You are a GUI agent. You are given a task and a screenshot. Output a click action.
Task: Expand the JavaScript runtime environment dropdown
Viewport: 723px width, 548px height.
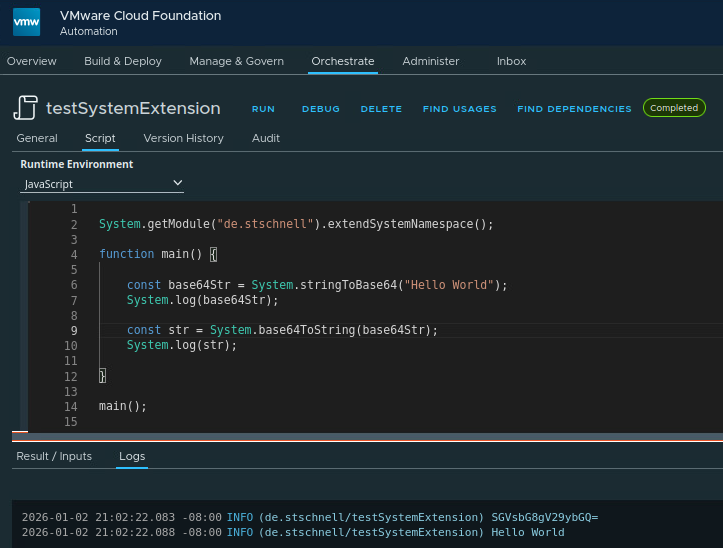[102, 184]
